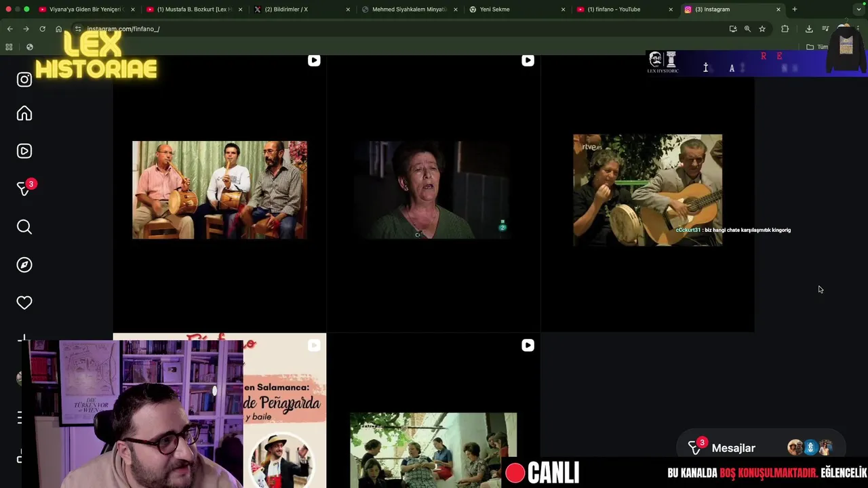Close 'Viyana'ya Giden Bir Yeniçeri' tab
The height and width of the screenshot is (488, 868).
point(132,9)
